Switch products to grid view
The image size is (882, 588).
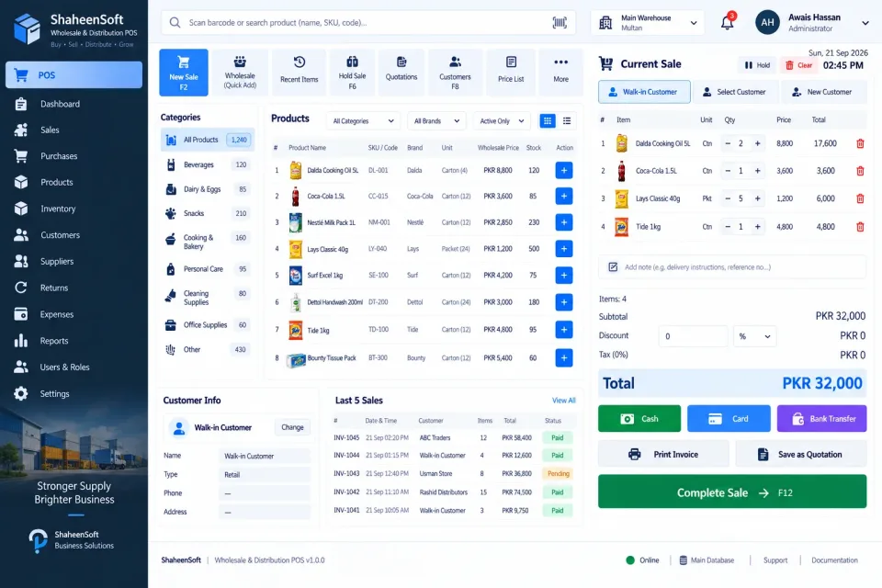click(548, 120)
